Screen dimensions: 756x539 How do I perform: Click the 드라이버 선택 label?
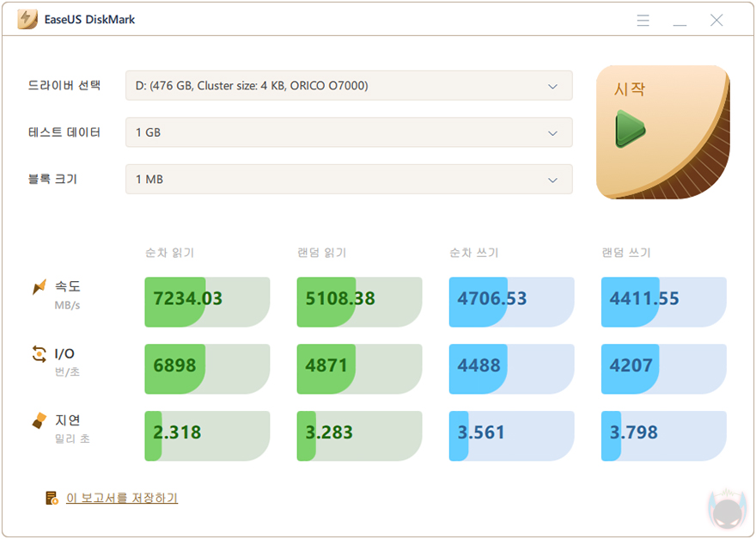[64, 85]
